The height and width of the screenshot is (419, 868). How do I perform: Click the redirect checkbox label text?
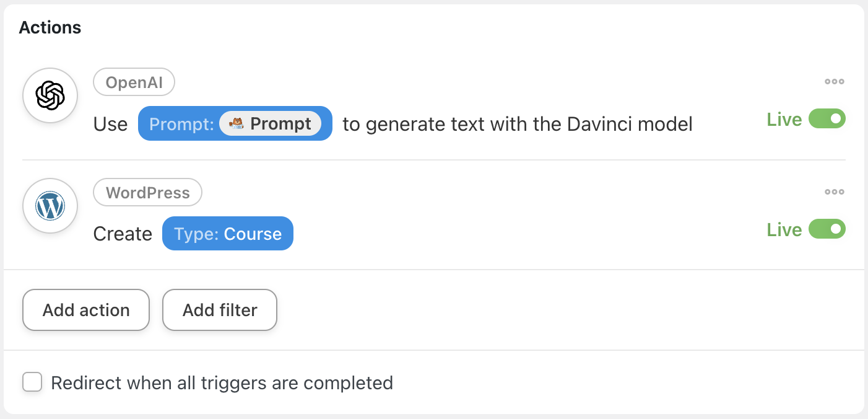pos(222,383)
